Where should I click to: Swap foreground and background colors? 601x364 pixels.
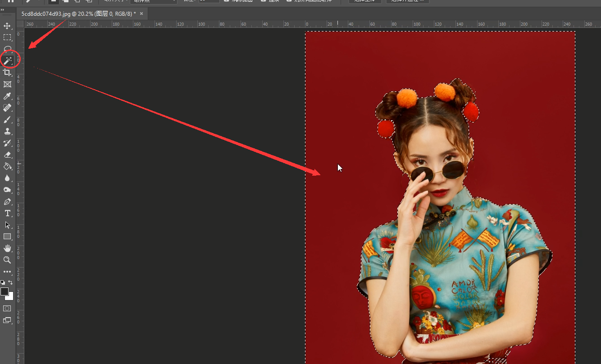click(x=10, y=282)
